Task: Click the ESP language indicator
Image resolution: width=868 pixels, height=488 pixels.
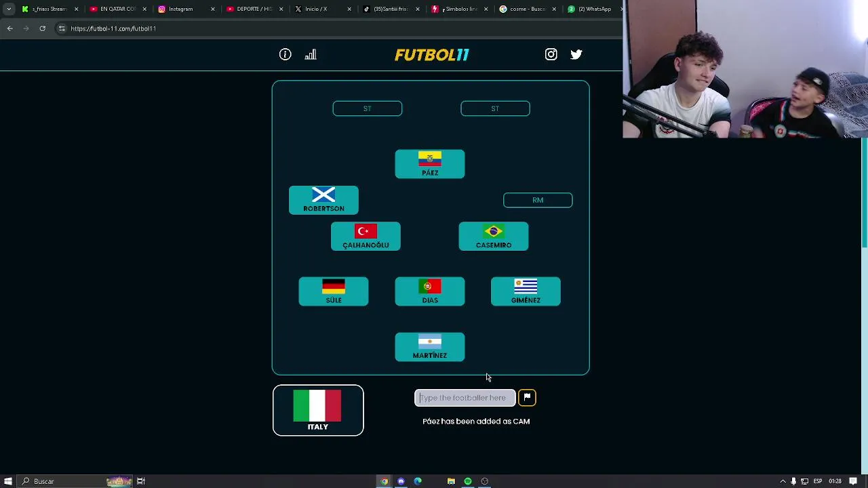Action: (x=817, y=481)
